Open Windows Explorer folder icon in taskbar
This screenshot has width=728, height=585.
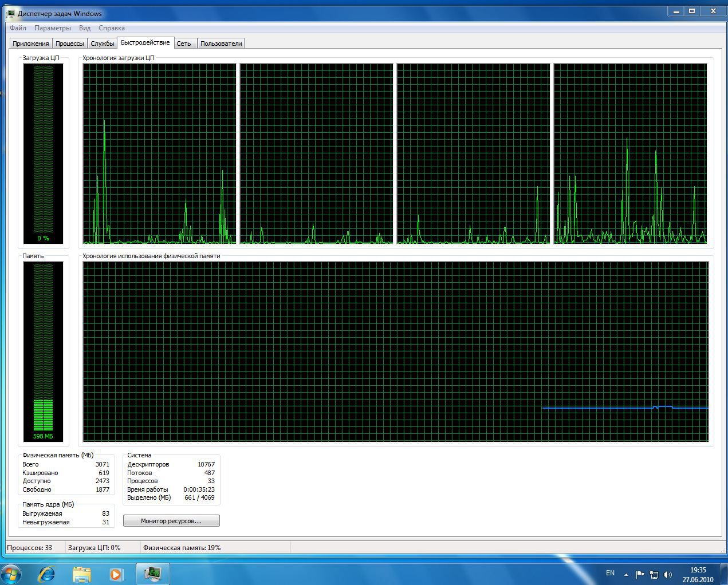pos(82,574)
